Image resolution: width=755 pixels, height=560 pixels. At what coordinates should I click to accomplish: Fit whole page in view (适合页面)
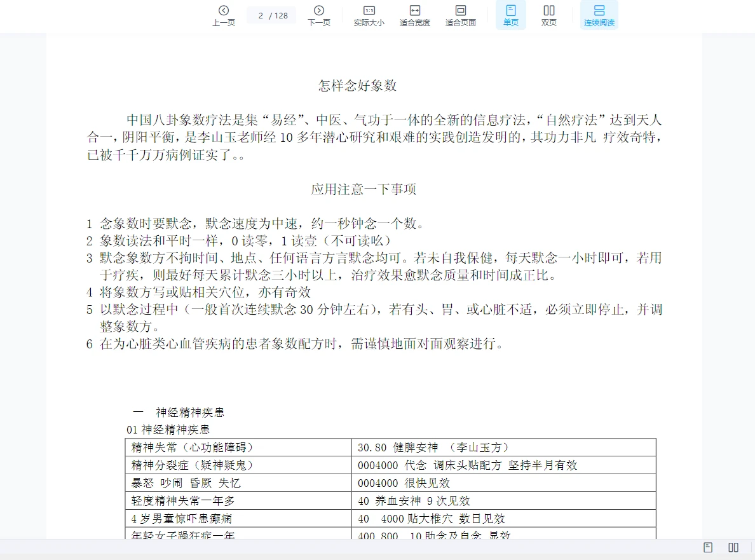point(460,15)
